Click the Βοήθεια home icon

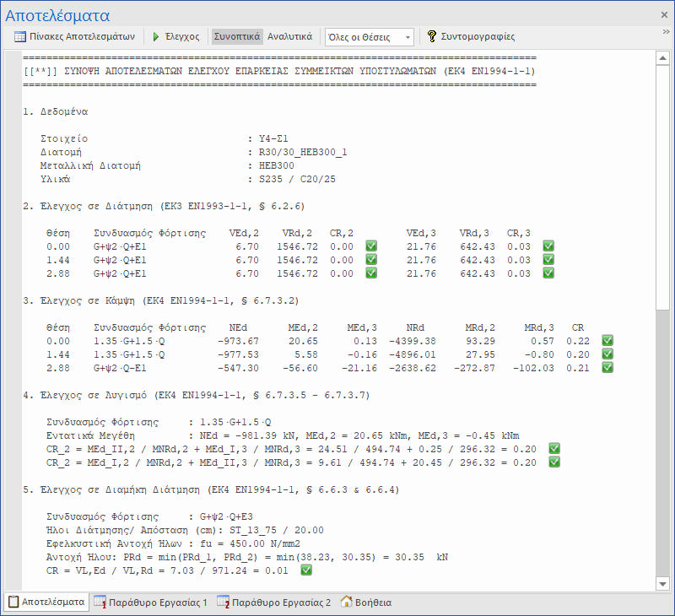[x=346, y=602]
